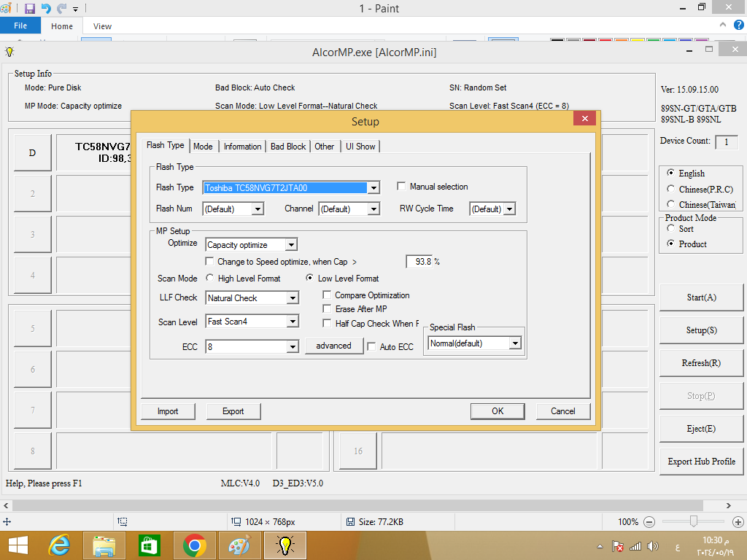Screen dimensions: 747x560
Task: Open File Explorer from the taskbar
Action: [x=104, y=545]
